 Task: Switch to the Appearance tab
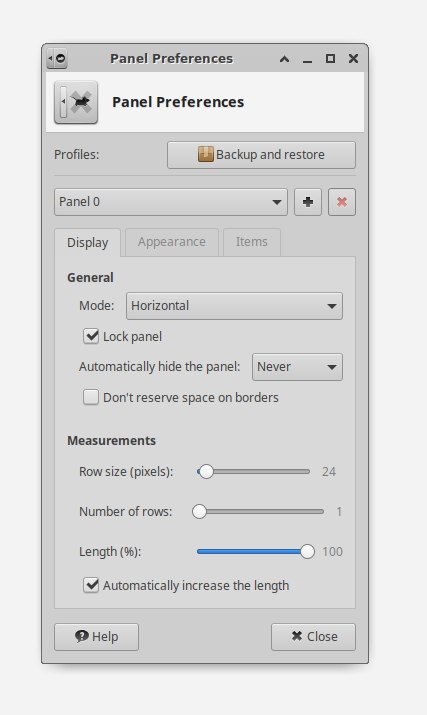(x=172, y=242)
